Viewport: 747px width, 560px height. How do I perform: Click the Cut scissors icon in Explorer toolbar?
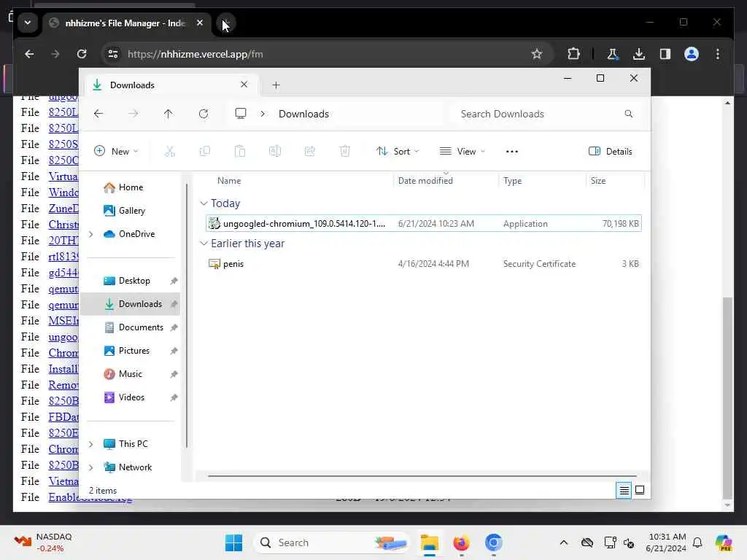pos(169,152)
